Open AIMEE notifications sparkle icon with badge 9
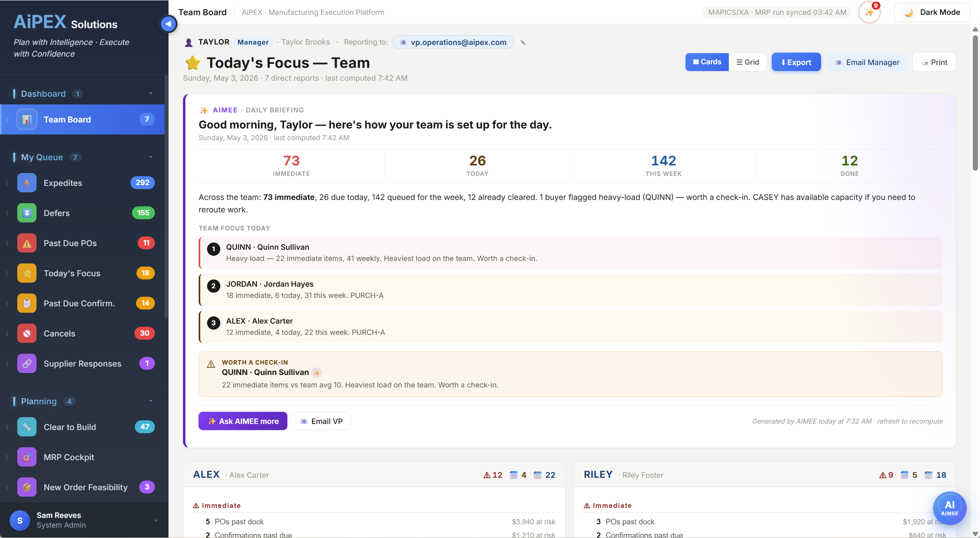980x538 pixels. 869,12
